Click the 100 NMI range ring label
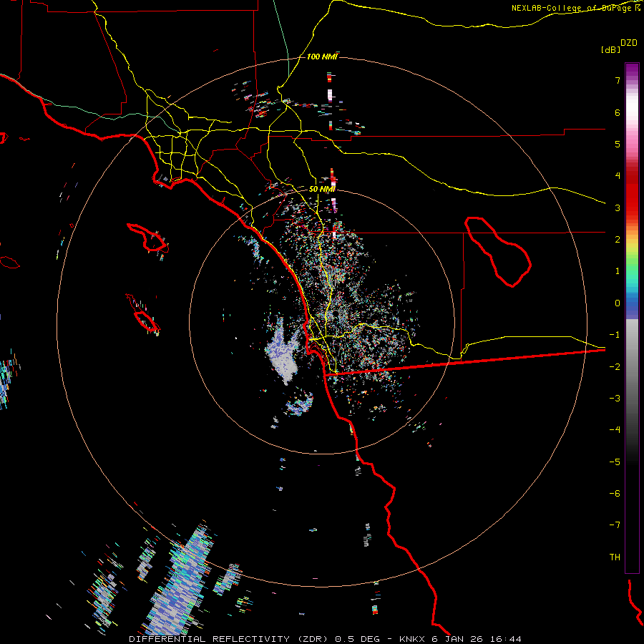The height and width of the screenshot is (644, 644). tap(322, 57)
